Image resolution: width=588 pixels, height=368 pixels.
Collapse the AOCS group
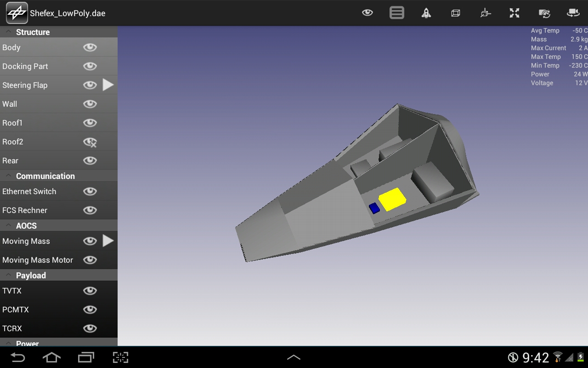(x=9, y=226)
